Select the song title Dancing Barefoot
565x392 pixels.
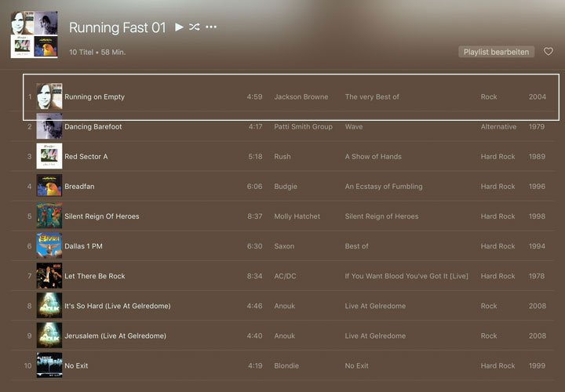point(93,127)
